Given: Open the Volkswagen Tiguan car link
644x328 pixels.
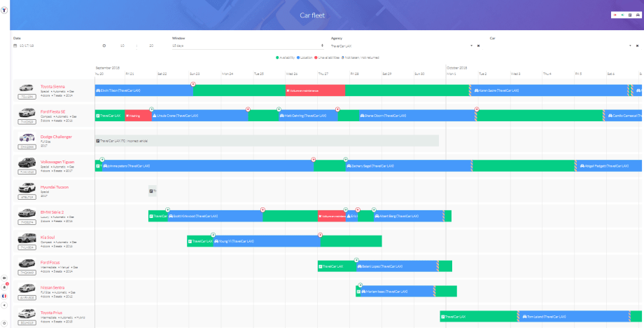Looking at the screenshot, I should tap(57, 162).
